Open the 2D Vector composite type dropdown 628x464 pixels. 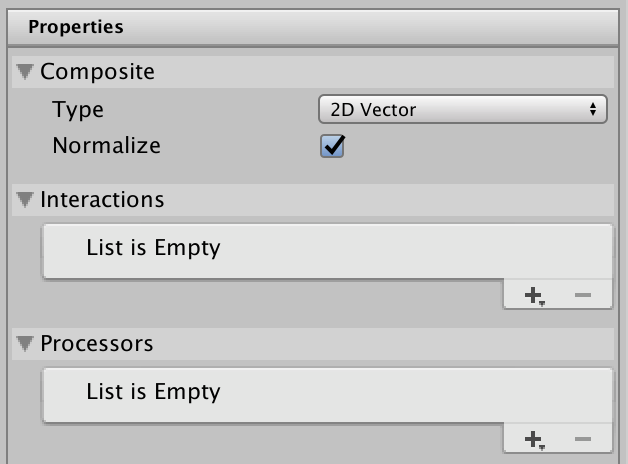tap(462, 109)
